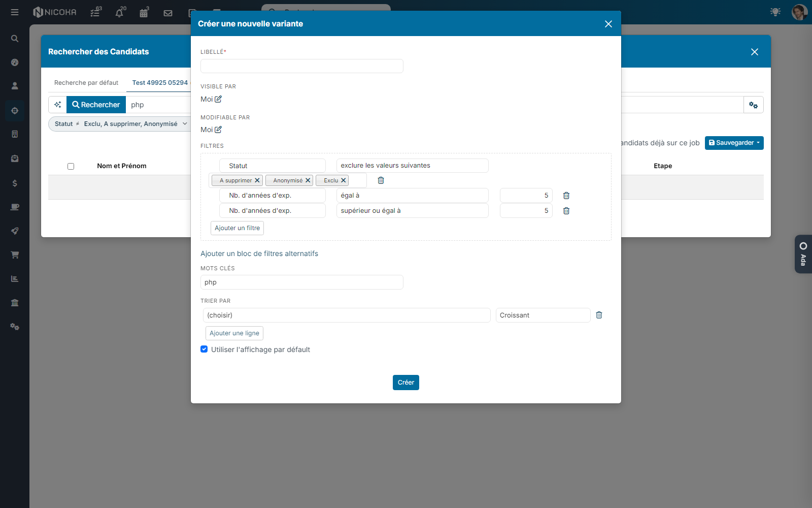Remove the 'Anonymisé' tag
The width and height of the screenshot is (812, 508).
tap(308, 180)
